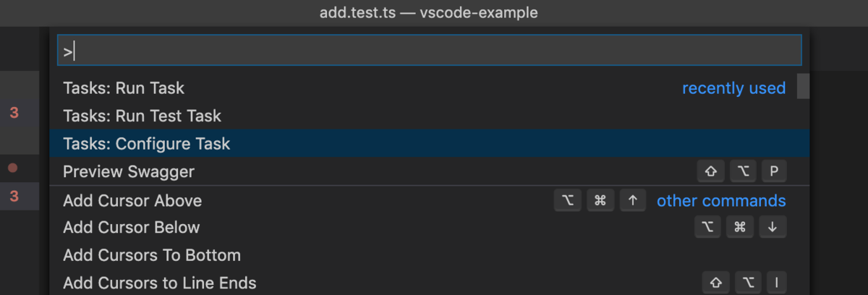Click the red breakpoint dot in gutter
Screen dimensions: 868x295
tap(12, 168)
